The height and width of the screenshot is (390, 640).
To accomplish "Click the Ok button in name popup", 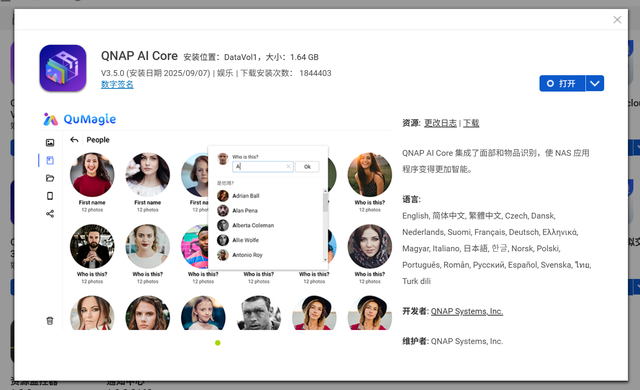I will click(307, 166).
